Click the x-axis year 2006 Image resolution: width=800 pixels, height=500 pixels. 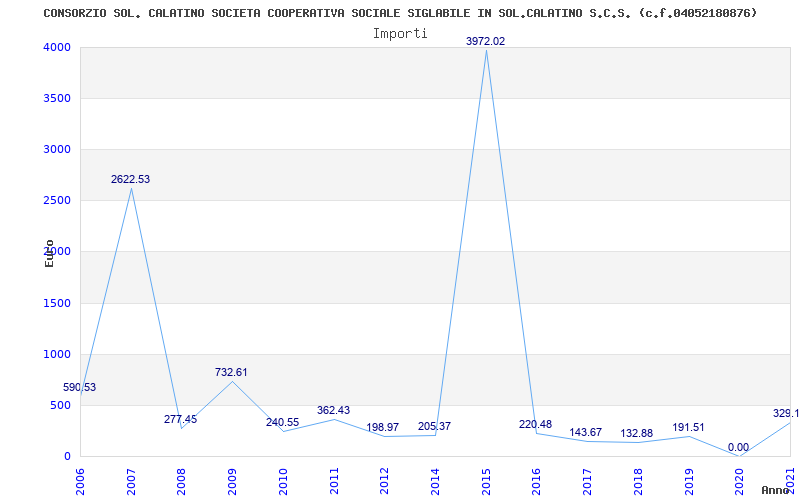coord(80,480)
